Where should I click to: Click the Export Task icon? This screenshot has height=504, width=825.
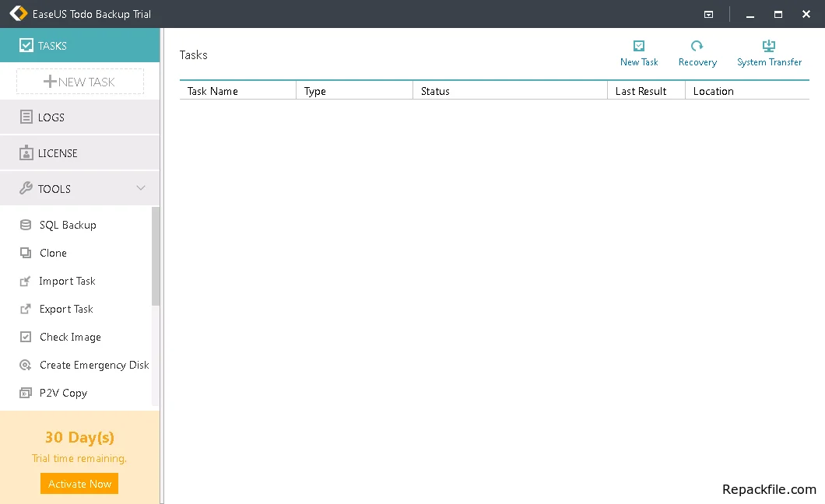pyautogui.click(x=25, y=309)
